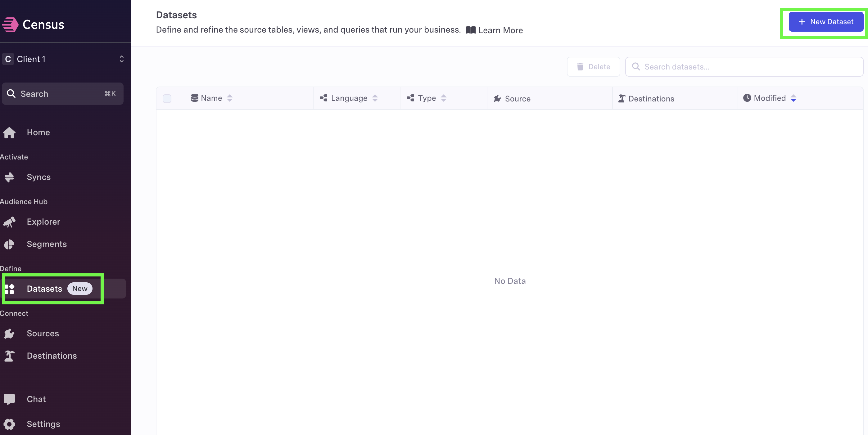
Task: Create a New Dataset
Action: click(826, 22)
